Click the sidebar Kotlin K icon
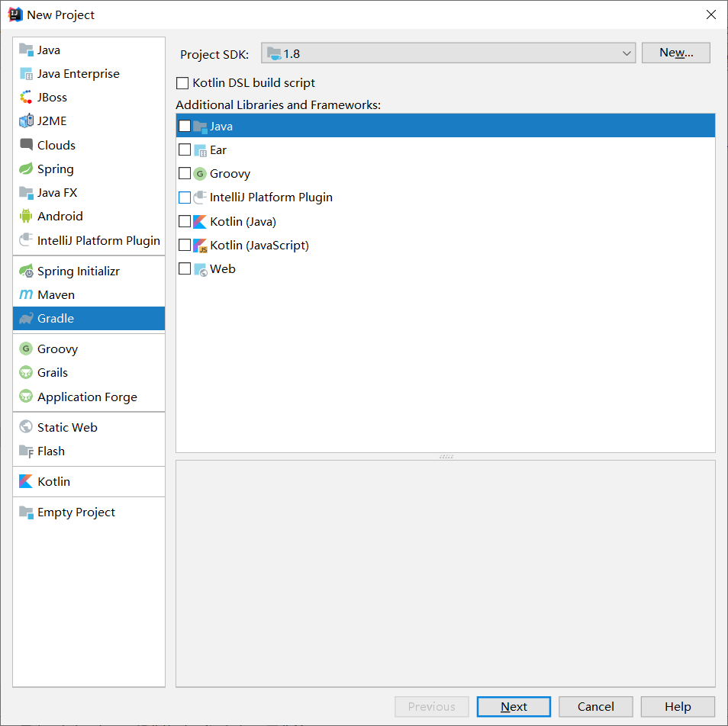 [26, 481]
